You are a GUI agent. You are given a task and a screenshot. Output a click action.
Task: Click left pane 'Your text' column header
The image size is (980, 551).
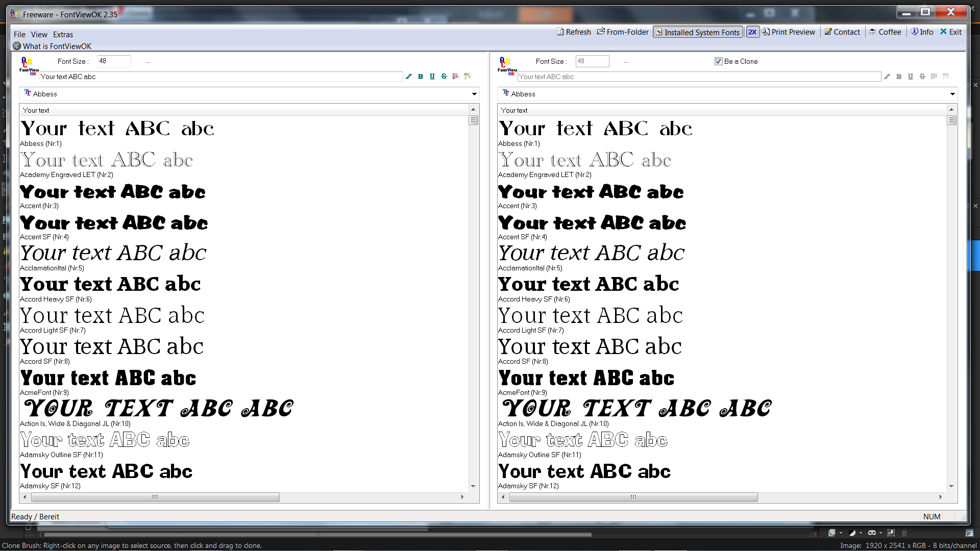click(244, 110)
